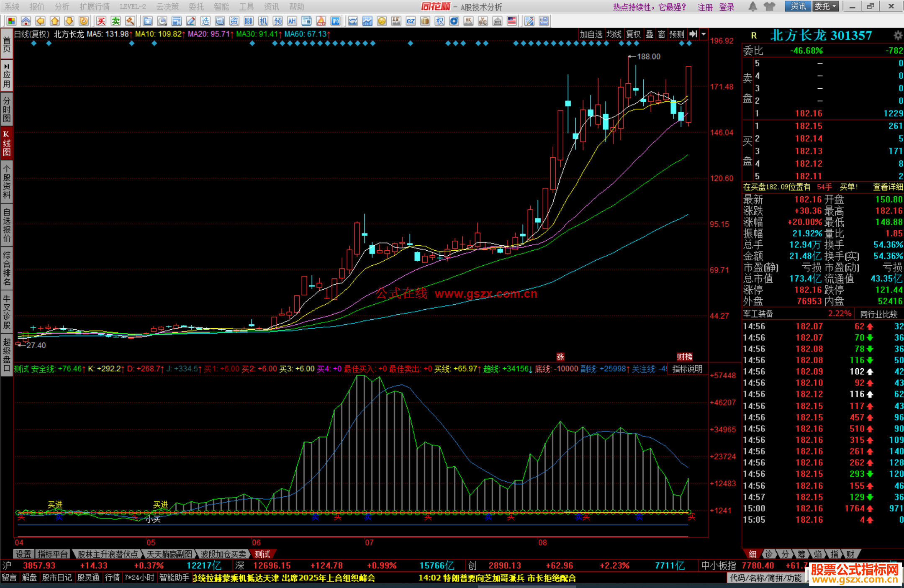
Task: Open the IPO toolbar icon
Action: (x=335, y=21)
